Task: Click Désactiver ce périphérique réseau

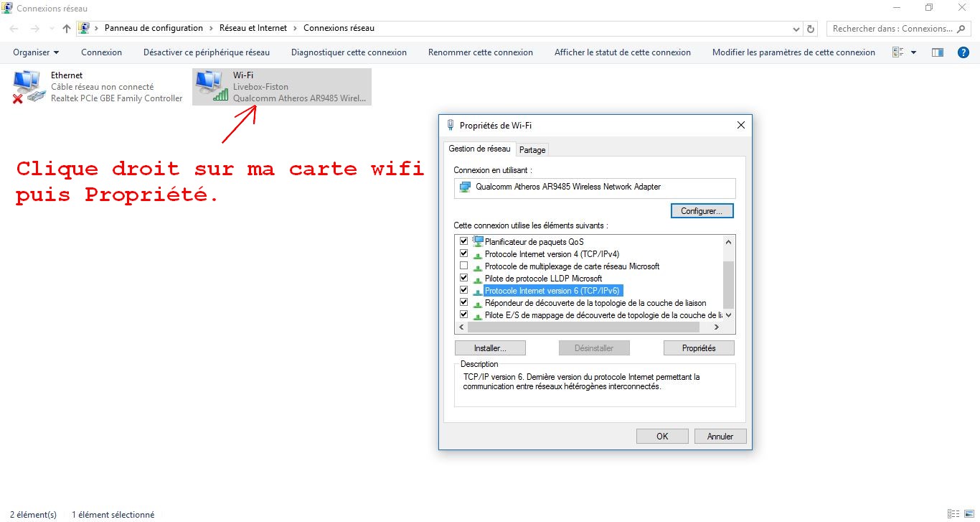Action: pos(207,52)
